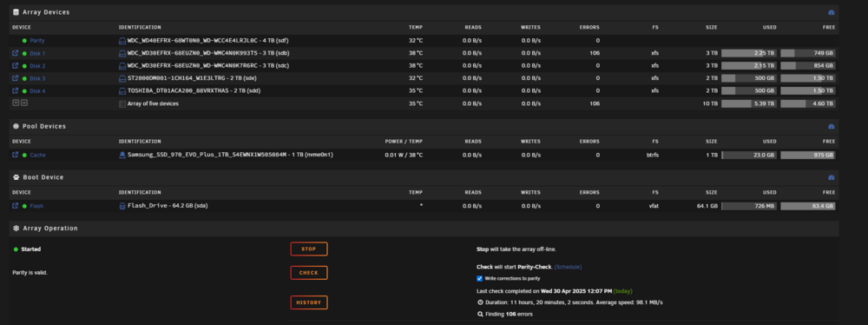Toggle the Array Devices panel icon at right
Image resolution: width=868 pixels, height=325 pixels.
coord(831,12)
